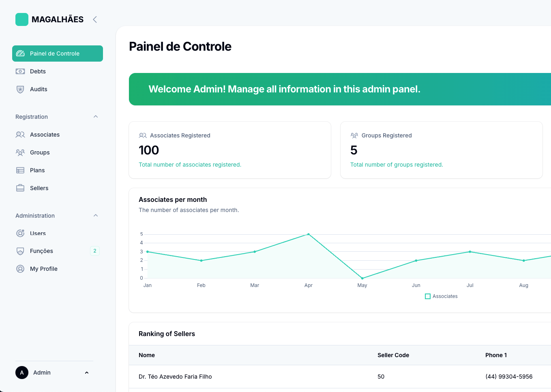Select the Debts menu entry
Viewport: 551px width, 392px height.
tap(38, 71)
